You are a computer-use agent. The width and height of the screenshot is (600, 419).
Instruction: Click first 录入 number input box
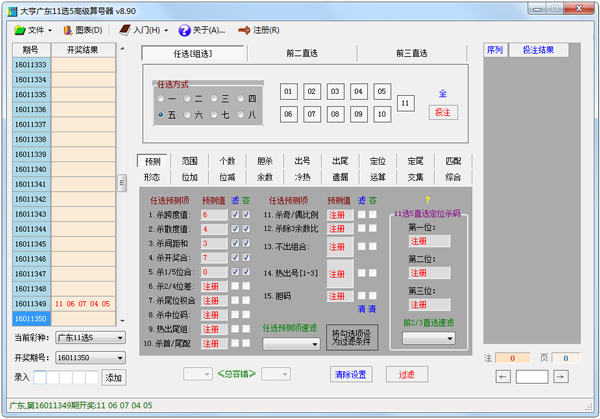40,377
